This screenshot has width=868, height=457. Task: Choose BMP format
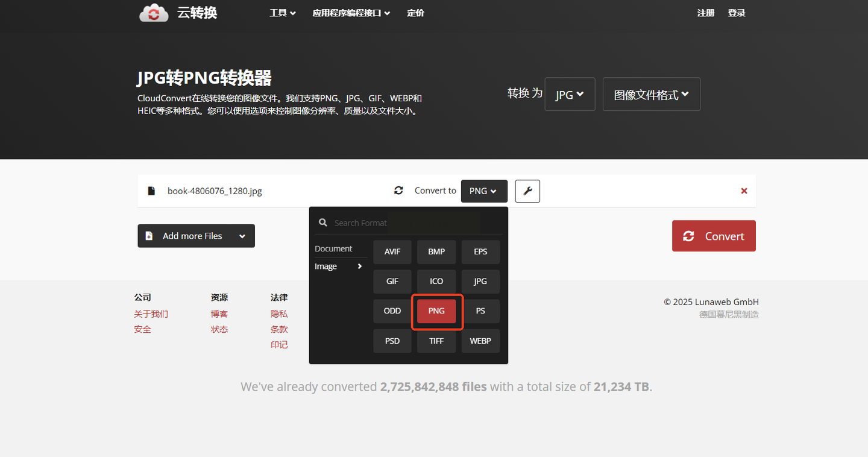pyautogui.click(x=436, y=251)
